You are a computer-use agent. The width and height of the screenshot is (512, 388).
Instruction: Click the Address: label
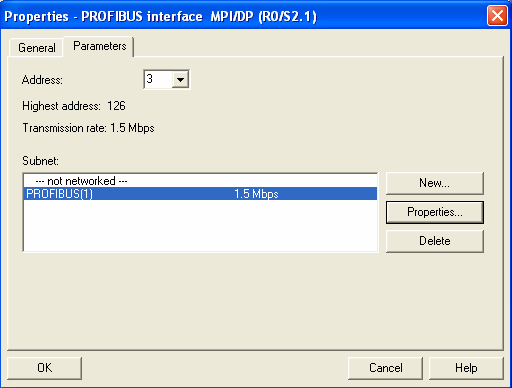[42, 80]
